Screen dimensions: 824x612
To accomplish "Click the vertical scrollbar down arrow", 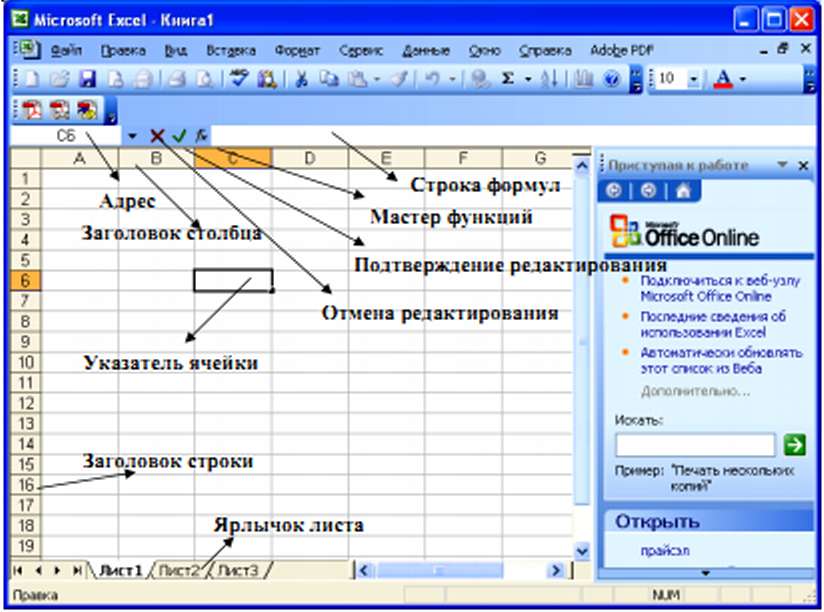I will point(582,551).
